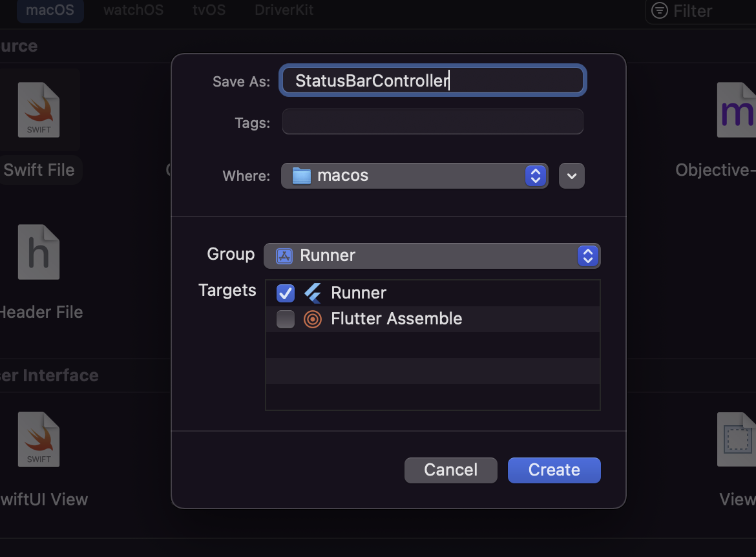This screenshot has height=557, width=756.
Task: Uncheck the Runner target checkbox
Action: 286,293
